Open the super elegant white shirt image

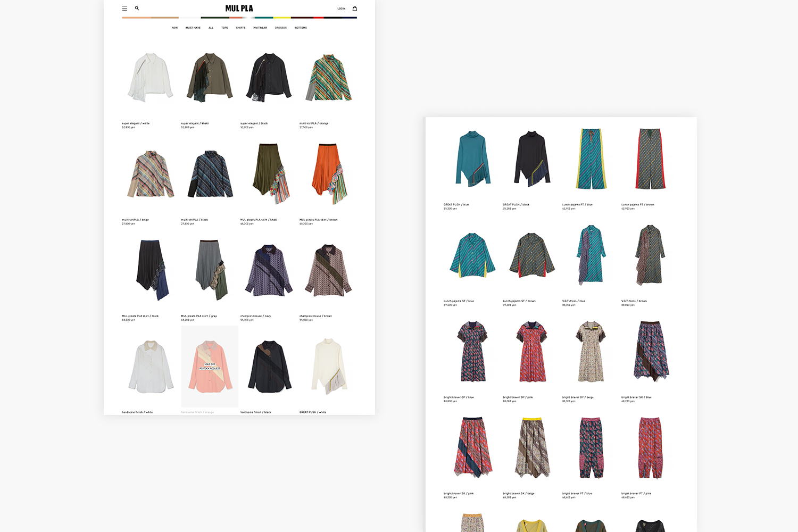(x=151, y=78)
